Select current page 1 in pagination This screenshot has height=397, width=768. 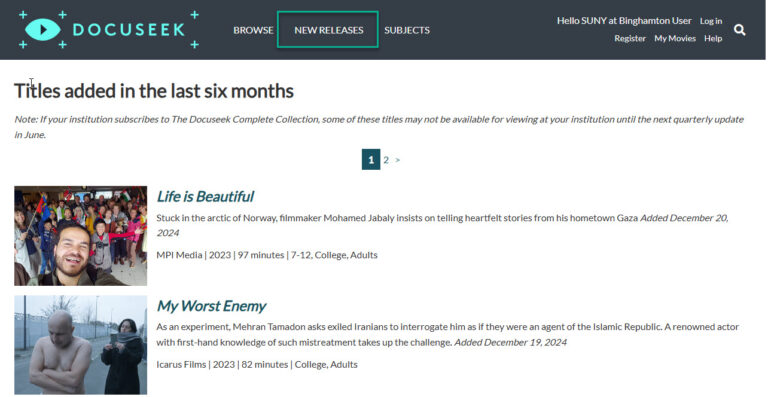click(x=371, y=160)
